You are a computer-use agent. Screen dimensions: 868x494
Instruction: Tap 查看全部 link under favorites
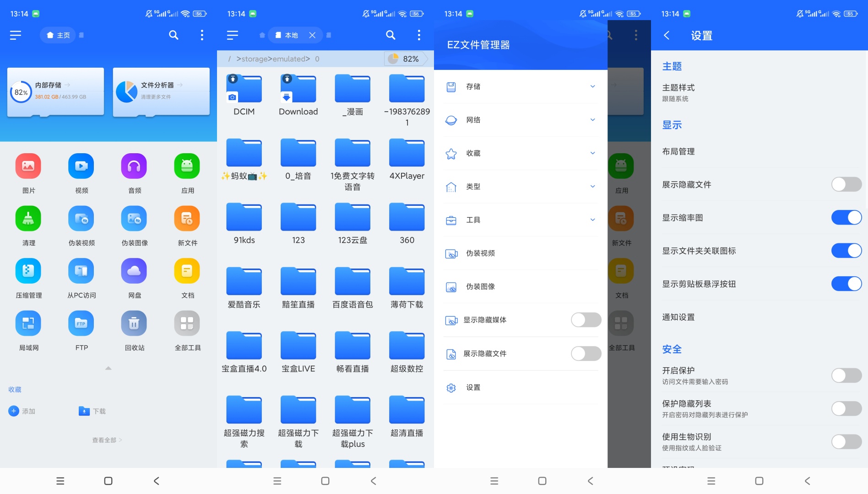pyautogui.click(x=107, y=440)
